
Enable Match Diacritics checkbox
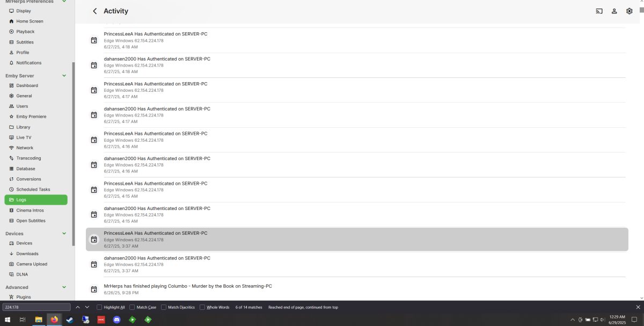[164, 307]
